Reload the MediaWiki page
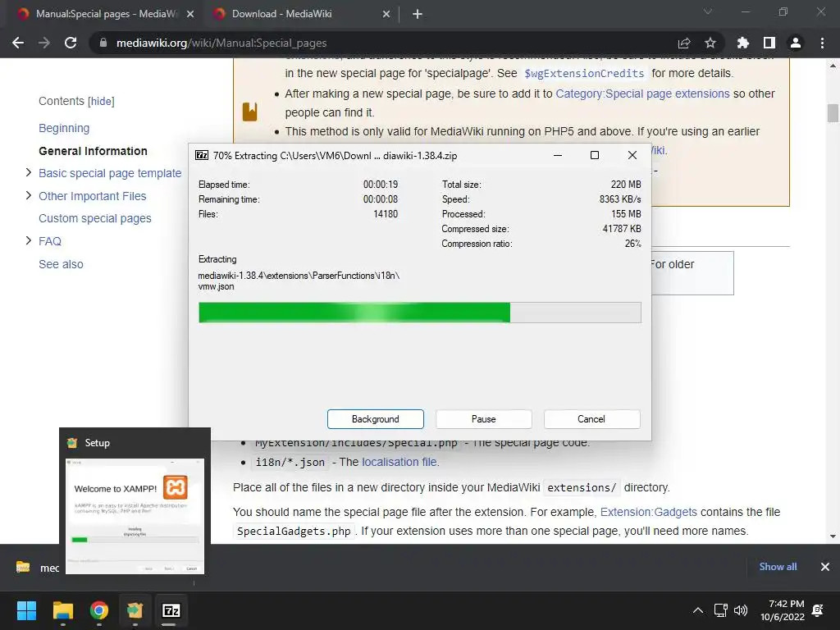This screenshot has width=840, height=630. pos(71,43)
